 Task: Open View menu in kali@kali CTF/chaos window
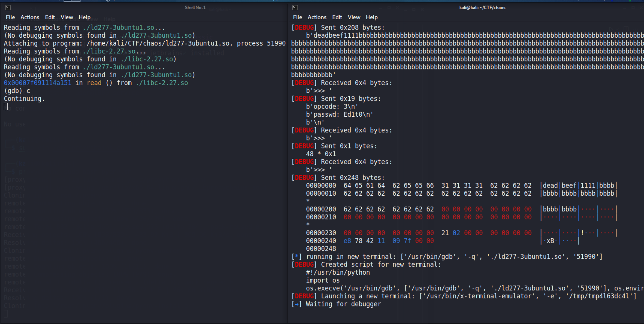click(x=354, y=17)
